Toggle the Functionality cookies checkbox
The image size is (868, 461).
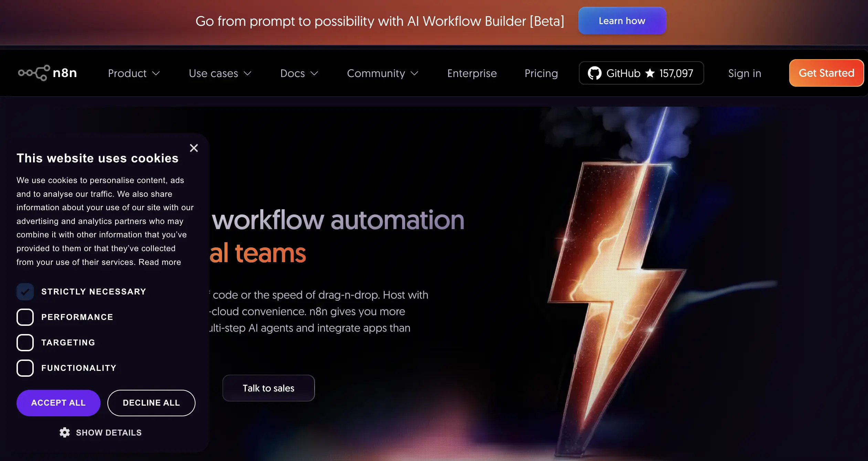tap(25, 368)
